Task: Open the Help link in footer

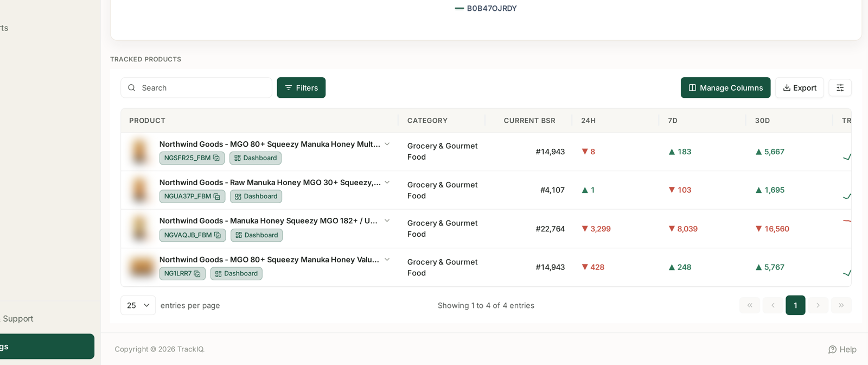Action: (x=842, y=350)
